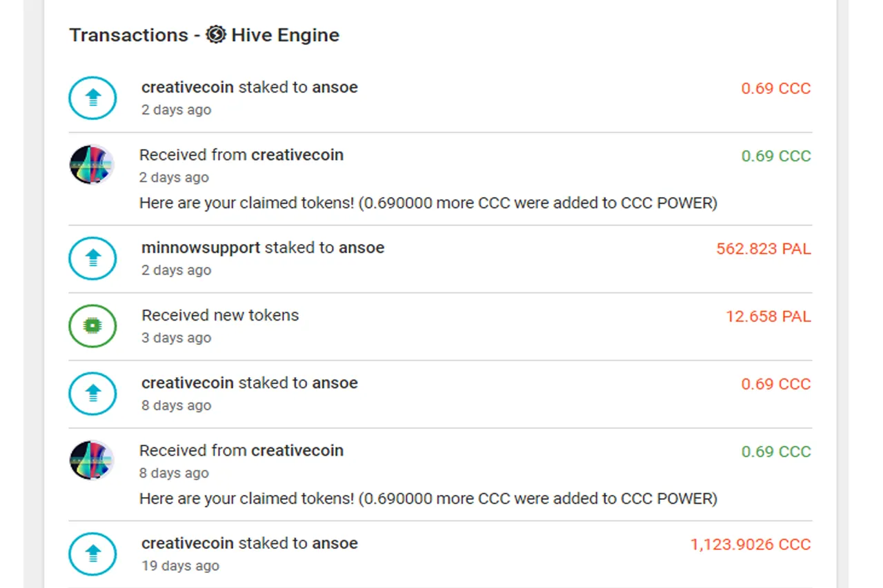Click creativecoin avatar on 8 days ago transfer
This screenshot has width=883, height=588.
click(92, 460)
